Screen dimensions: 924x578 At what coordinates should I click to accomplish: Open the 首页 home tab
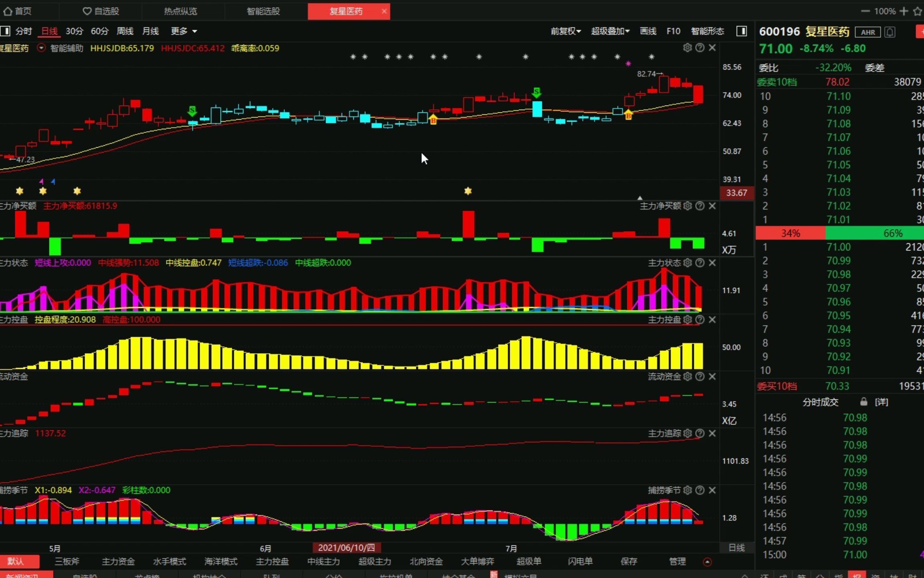coord(18,11)
